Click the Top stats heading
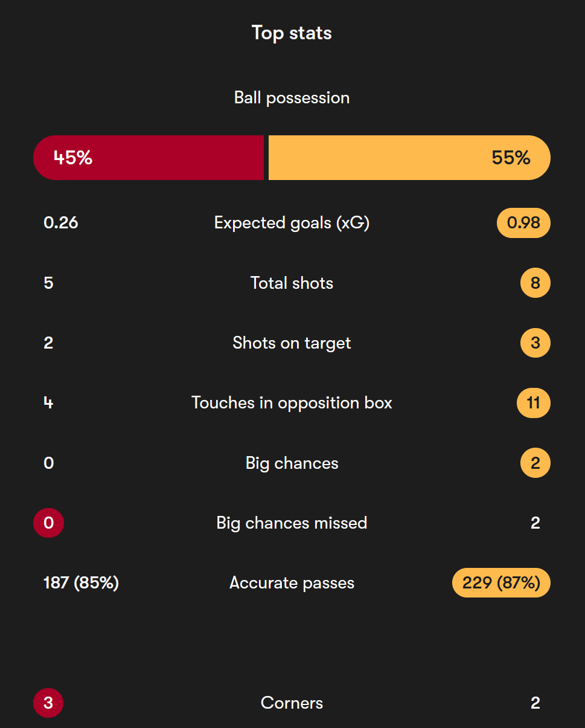Image resolution: width=585 pixels, height=728 pixels. click(x=292, y=33)
